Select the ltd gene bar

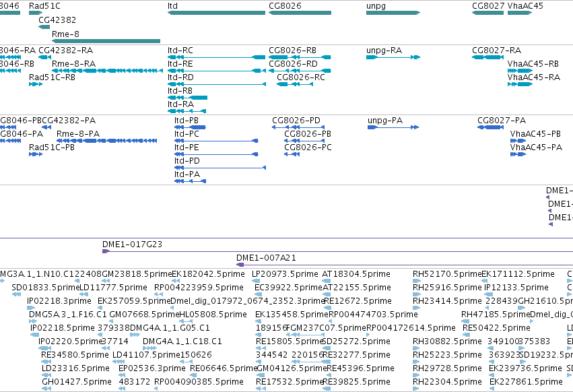pos(216,13)
